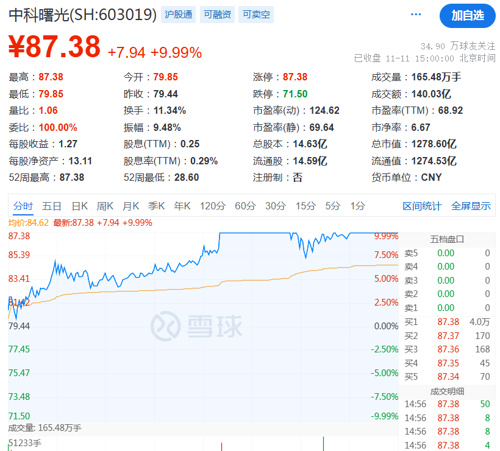Click the 52周最低 value 28.60

(186, 177)
